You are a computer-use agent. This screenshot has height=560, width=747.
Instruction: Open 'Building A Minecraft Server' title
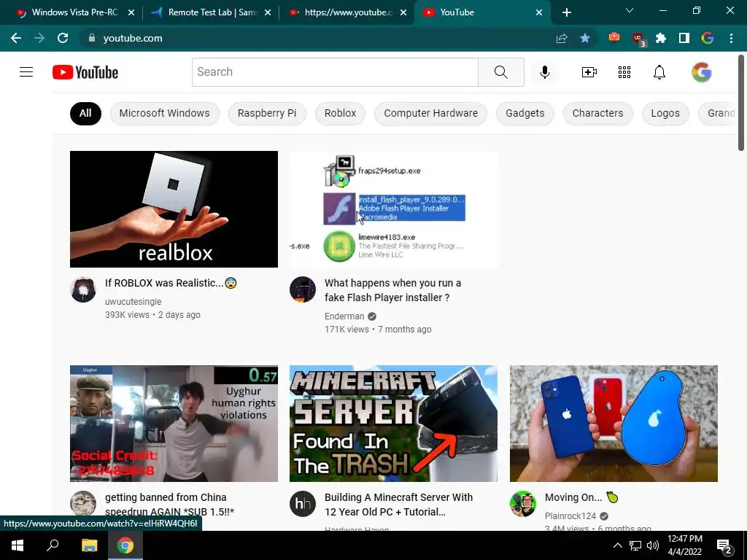click(398, 505)
